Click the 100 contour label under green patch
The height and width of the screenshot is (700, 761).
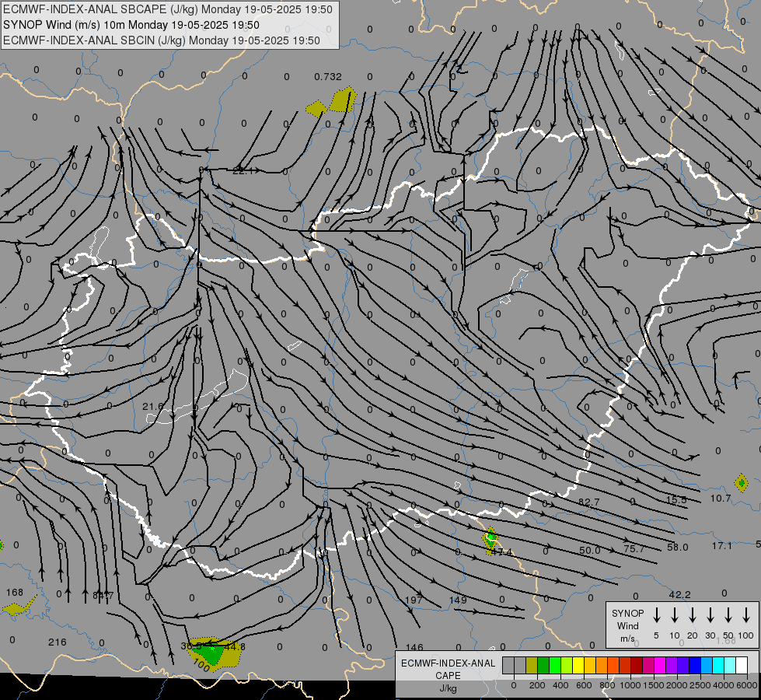click(201, 665)
